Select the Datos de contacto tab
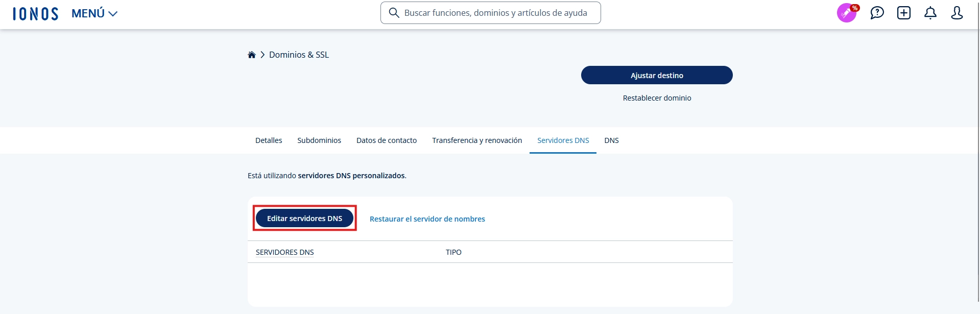Viewport: 980px width, 314px height. pyautogui.click(x=387, y=140)
